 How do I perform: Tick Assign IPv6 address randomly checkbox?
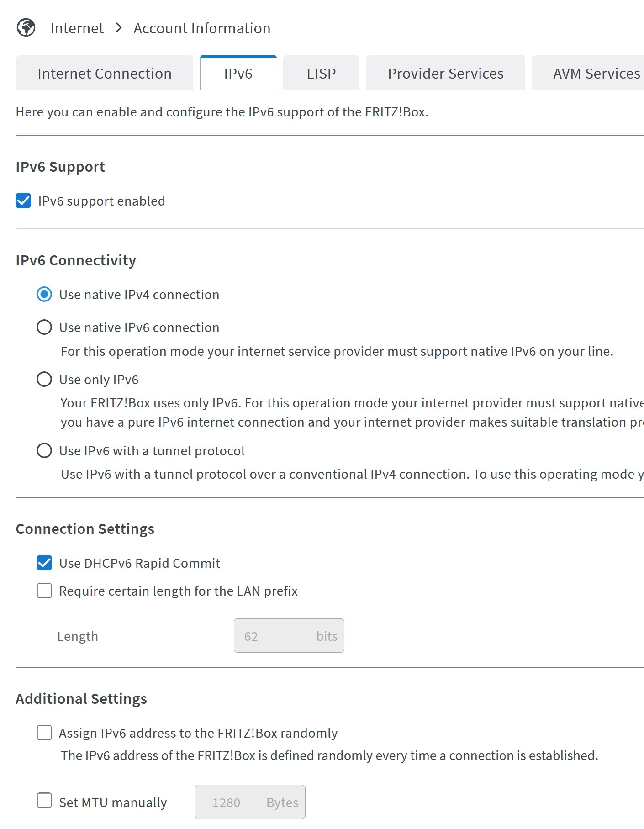pyautogui.click(x=44, y=733)
